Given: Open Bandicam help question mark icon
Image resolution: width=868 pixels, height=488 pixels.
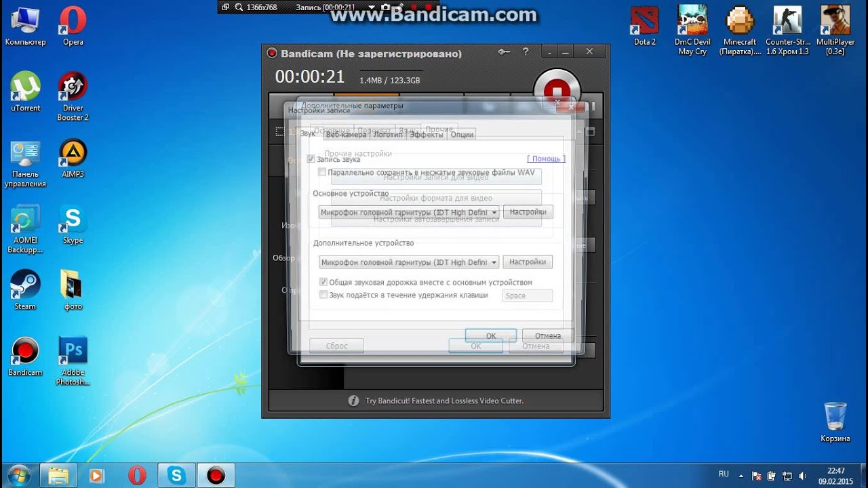Looking at the screenshot, I should pos(526,52).
